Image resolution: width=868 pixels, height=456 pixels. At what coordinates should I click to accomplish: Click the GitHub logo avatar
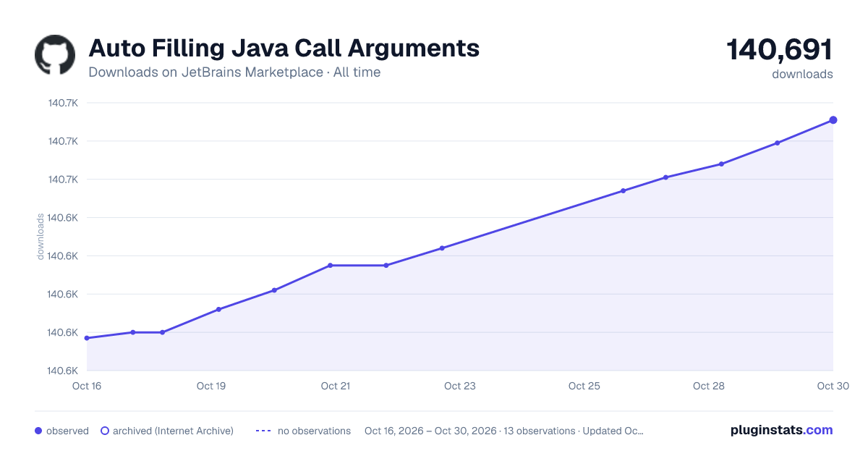point(55,55)
